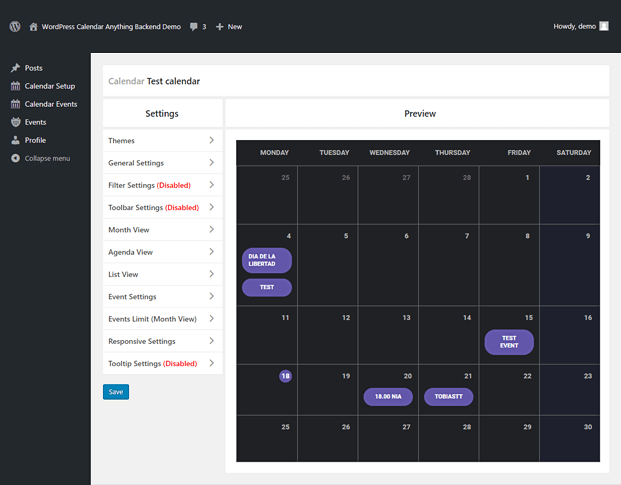Click the TEST event on day 4
Screen dimensions: 621x485
point(267,287)
